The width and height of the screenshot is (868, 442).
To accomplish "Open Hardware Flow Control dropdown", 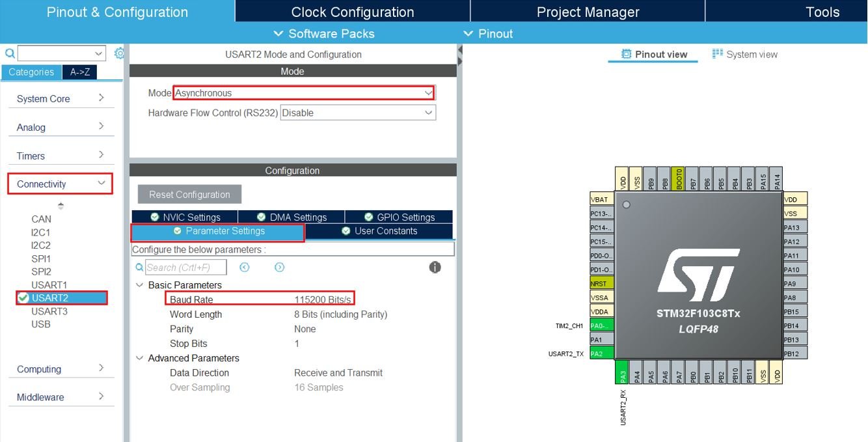I will 358,113.
